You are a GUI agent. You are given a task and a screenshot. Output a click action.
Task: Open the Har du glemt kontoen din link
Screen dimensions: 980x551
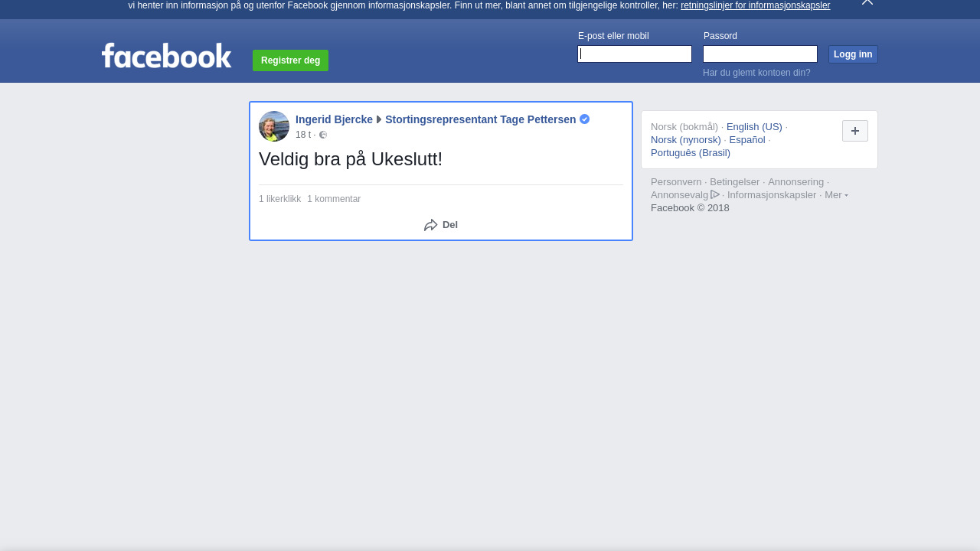[x=756, y=73]
